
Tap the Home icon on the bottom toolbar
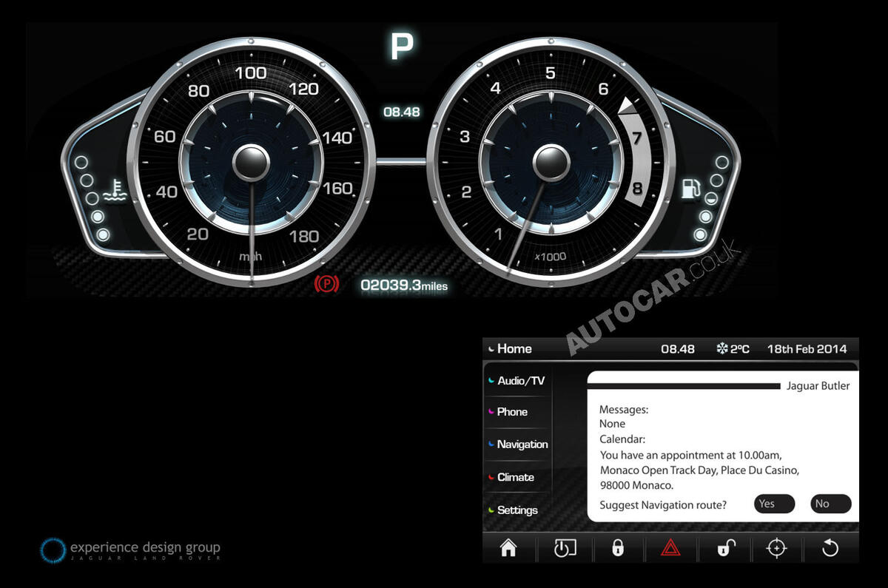pyautogui.click(x=508, y=547)
